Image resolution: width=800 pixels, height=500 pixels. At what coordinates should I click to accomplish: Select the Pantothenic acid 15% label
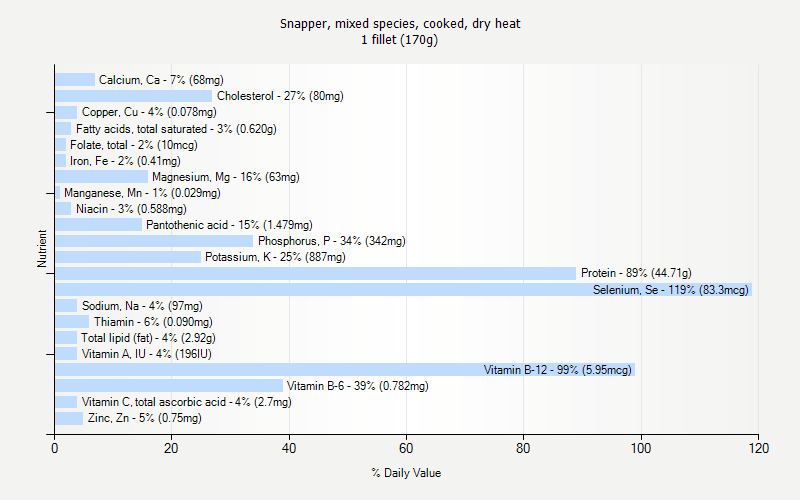[x=229, y=225]
